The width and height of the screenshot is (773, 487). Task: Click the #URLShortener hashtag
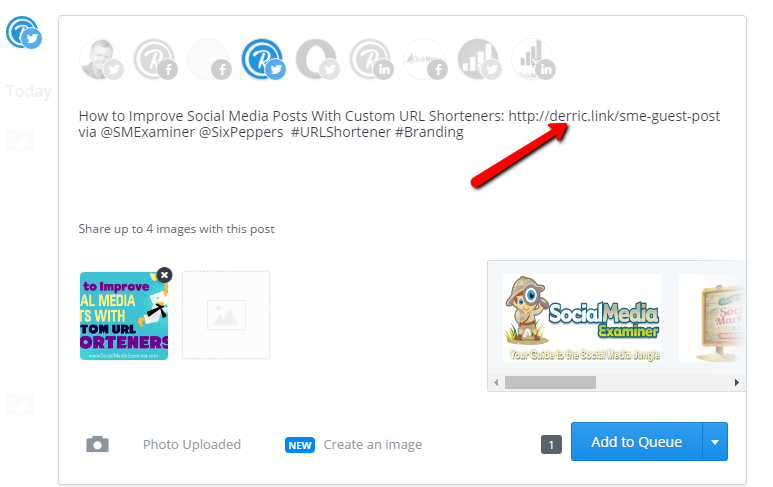click(341, 132)
